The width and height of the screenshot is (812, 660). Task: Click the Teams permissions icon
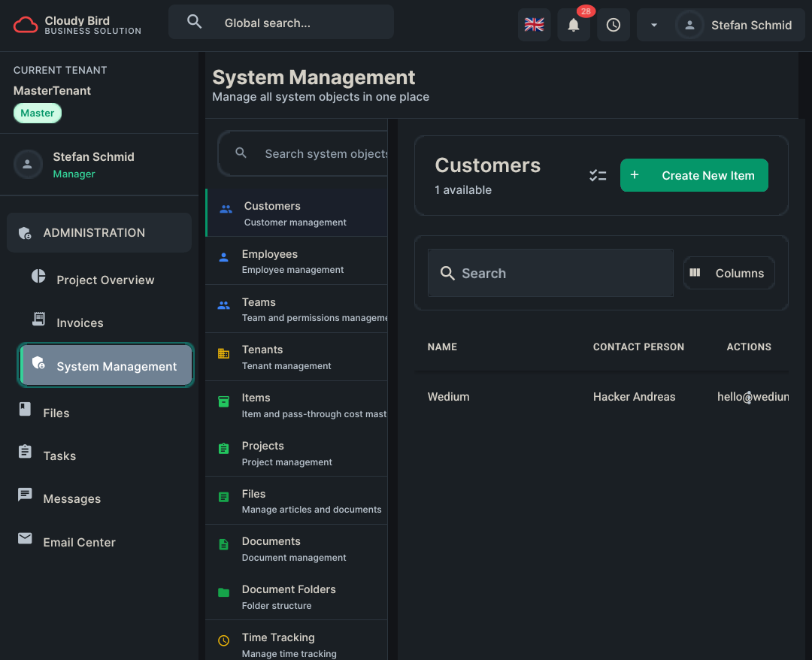click(x=224, y=304)
